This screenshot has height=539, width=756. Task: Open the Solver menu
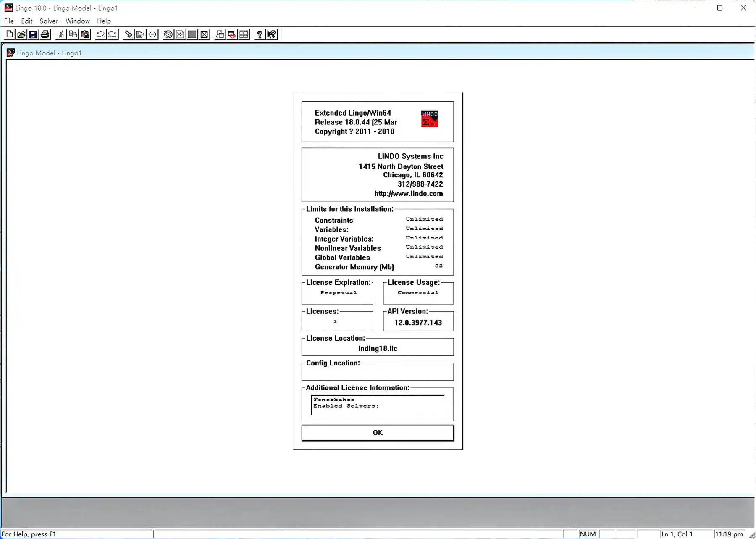point(49,21)
